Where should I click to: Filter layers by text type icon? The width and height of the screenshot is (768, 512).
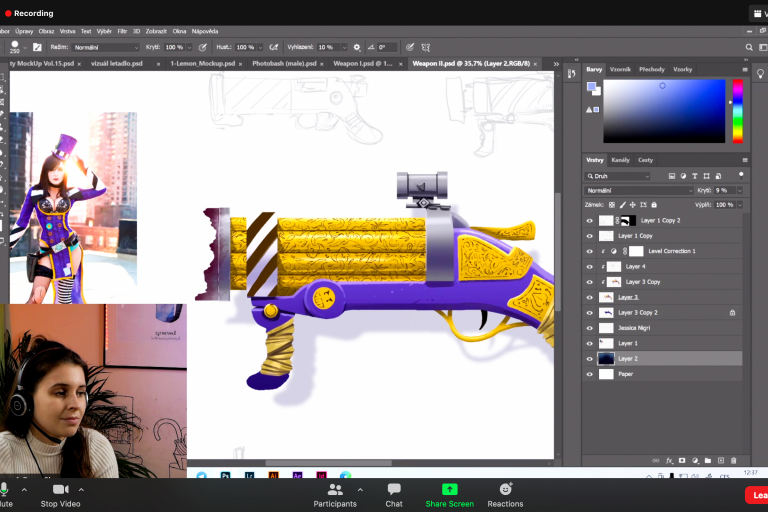point(694,176)
